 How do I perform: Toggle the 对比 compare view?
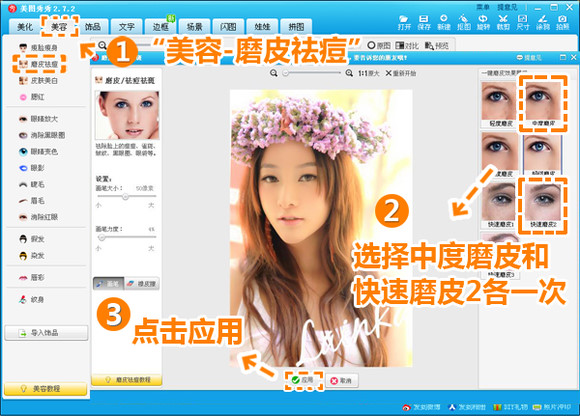(407, 45)
